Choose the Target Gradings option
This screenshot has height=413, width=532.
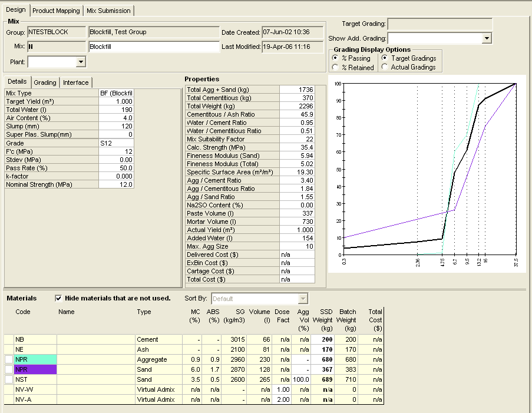point(385,58)
